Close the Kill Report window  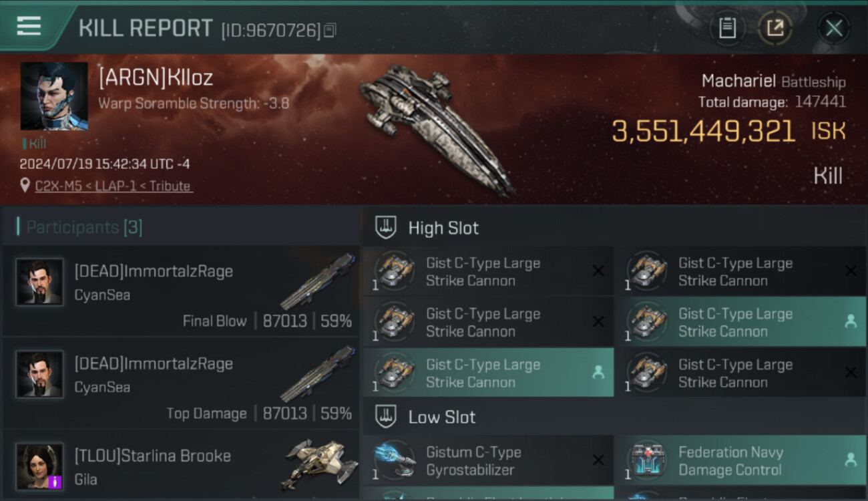[x=834, y=28]
